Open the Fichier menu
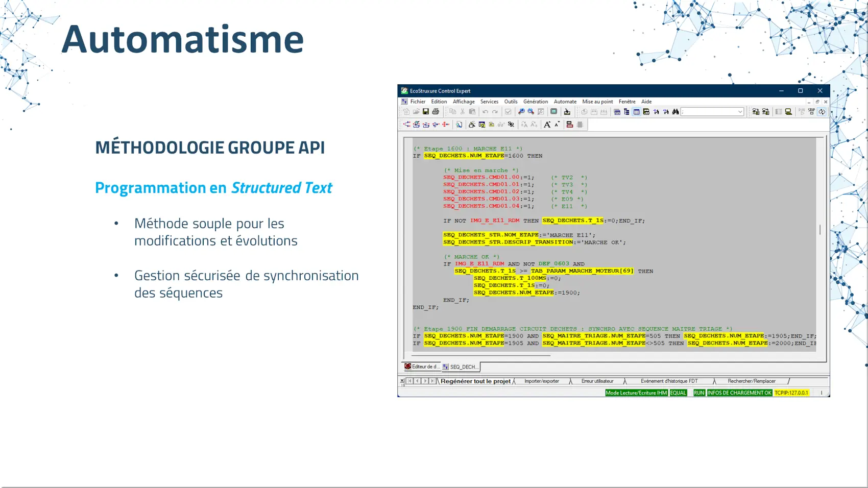The height and width of the screenshot is (488, 868). 417,102
